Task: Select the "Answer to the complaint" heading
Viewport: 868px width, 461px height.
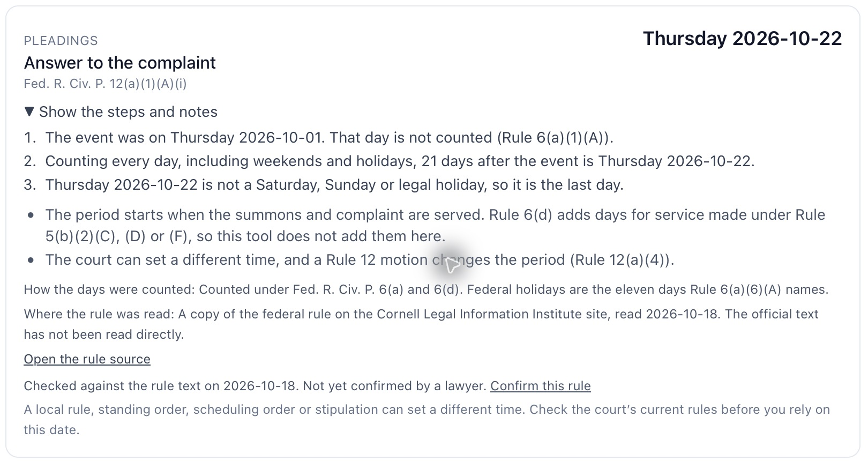Action: click(x=119, y=63)
